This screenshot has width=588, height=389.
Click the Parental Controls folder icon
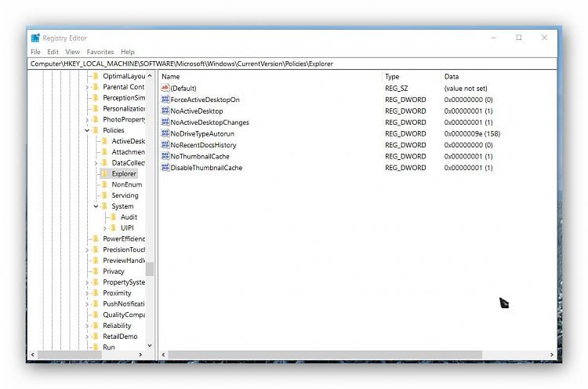click(x=96, y=86)
